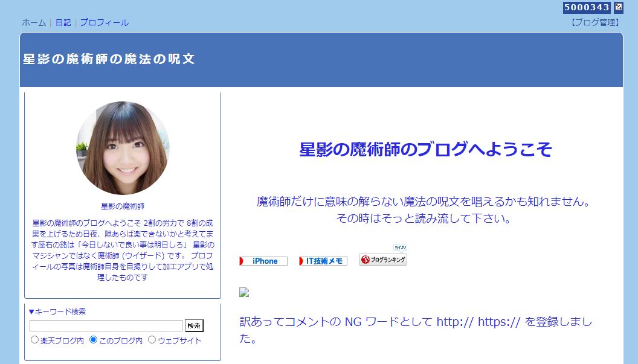
Task: Click the ブログランキング ranking badge icon
Action: (x=382, y=259)
